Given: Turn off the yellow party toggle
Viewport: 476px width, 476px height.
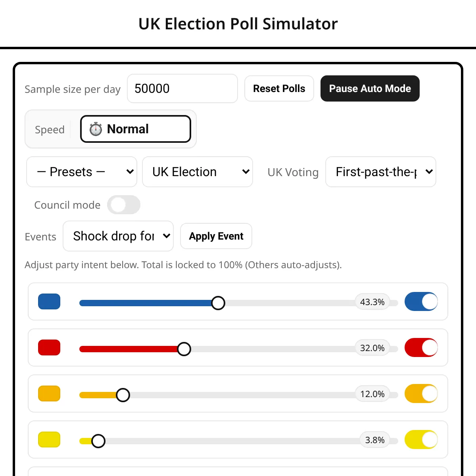Looking at the screenshot, I should pos(421,440).
